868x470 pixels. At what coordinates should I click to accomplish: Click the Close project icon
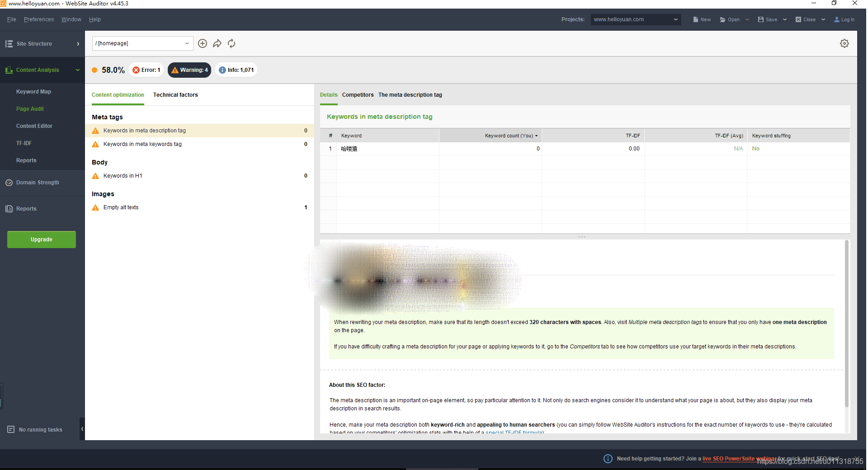tap(798, 19)
